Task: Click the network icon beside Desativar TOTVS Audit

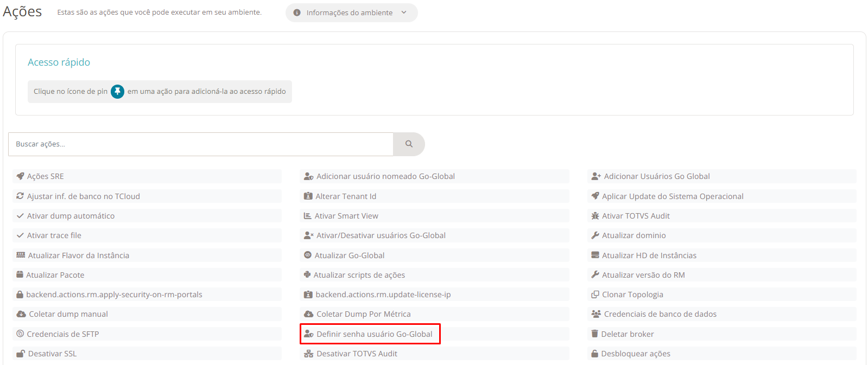Action: coord(309,354)
